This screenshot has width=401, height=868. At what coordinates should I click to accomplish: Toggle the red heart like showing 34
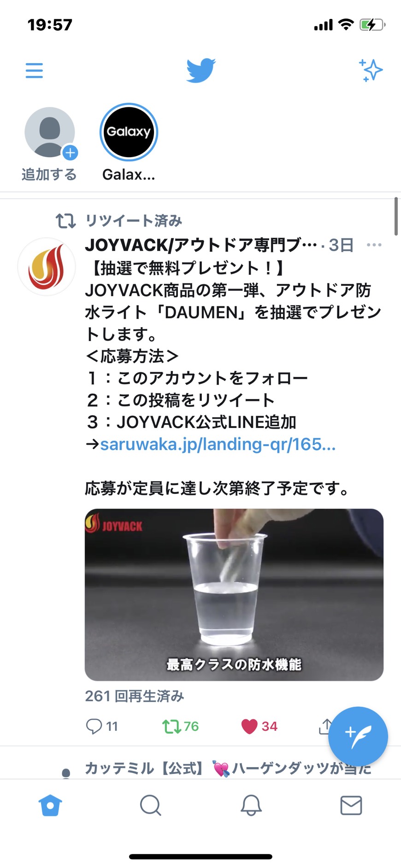tap(259, 727)
